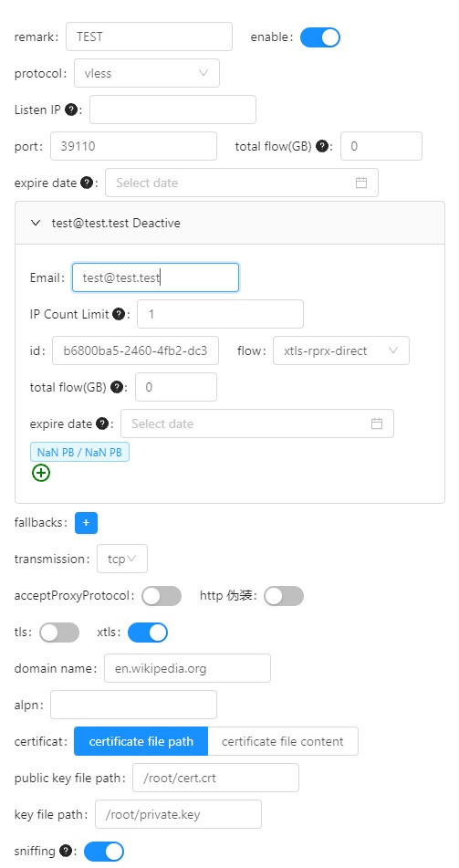Open the transmission dropdown showing tcp

pyautogui.click(x=122, y=559)
